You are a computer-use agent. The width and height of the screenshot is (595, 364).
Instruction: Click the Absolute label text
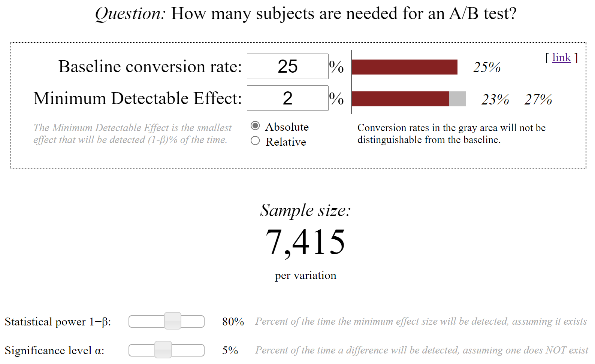point(287,127)
